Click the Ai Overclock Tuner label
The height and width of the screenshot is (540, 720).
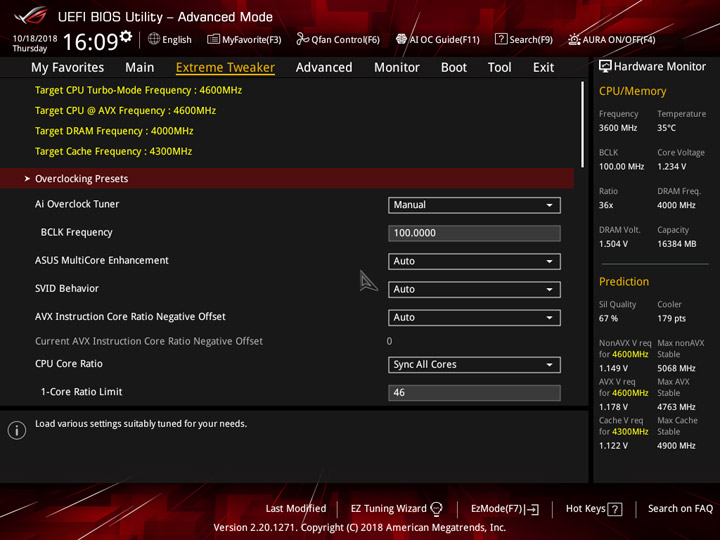[x=77, y=204]
